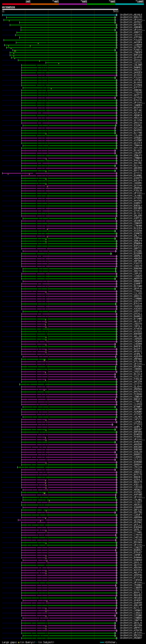The image size is (146, 644).
Task: Select the UniRef100_C6SYC0 label
Action: coord(131,35)
